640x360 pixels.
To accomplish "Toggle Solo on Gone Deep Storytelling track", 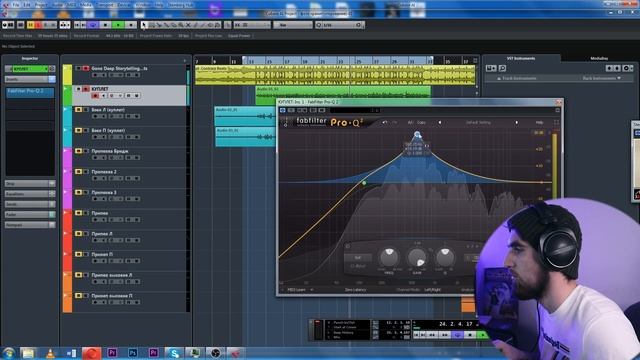I will [x=86, y=69].
